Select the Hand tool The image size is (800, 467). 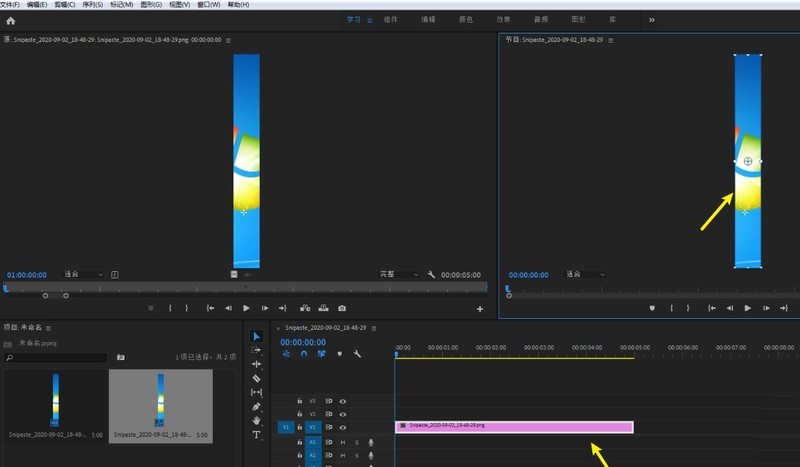tap(257, 421)
